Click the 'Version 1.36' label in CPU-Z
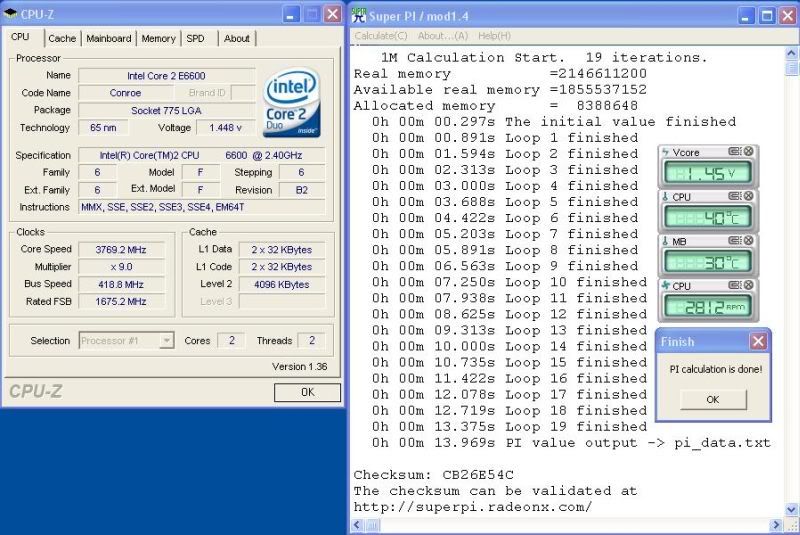Screen dimensions: 800x535 click(299, 366)
